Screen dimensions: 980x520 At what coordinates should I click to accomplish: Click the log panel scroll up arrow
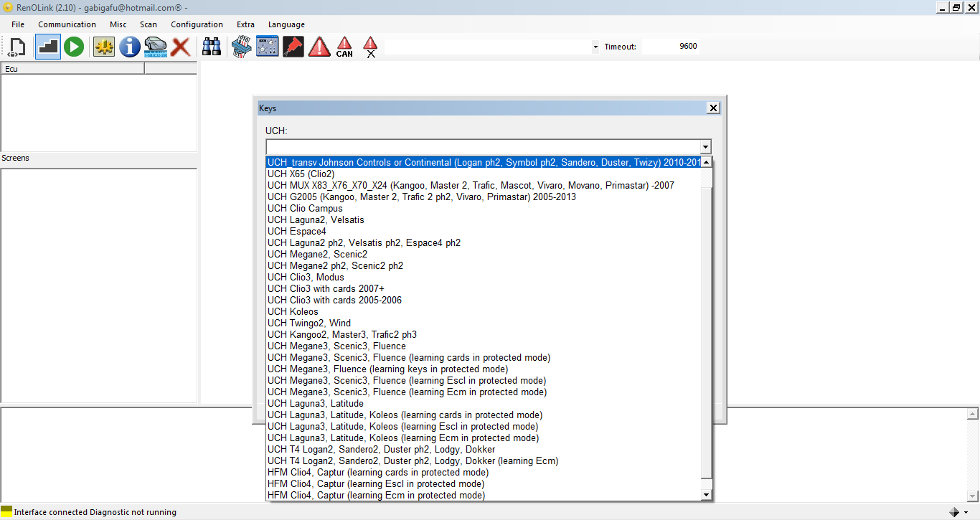click(972, 415)
